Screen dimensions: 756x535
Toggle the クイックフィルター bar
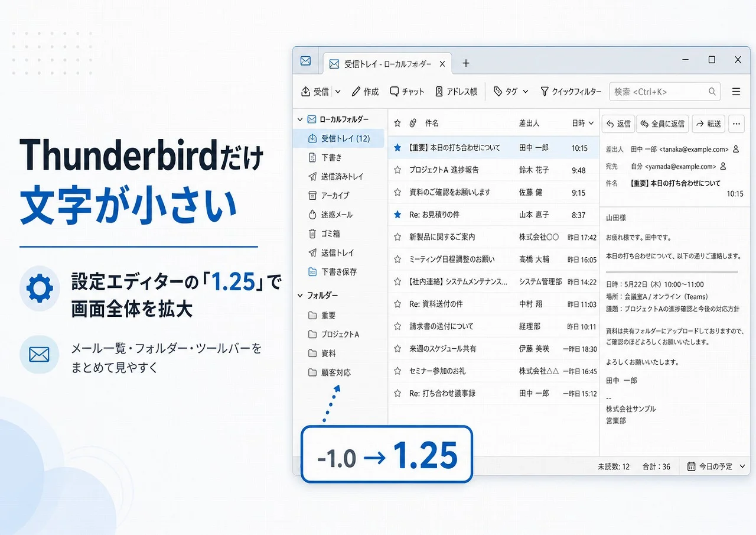(571, 92)
